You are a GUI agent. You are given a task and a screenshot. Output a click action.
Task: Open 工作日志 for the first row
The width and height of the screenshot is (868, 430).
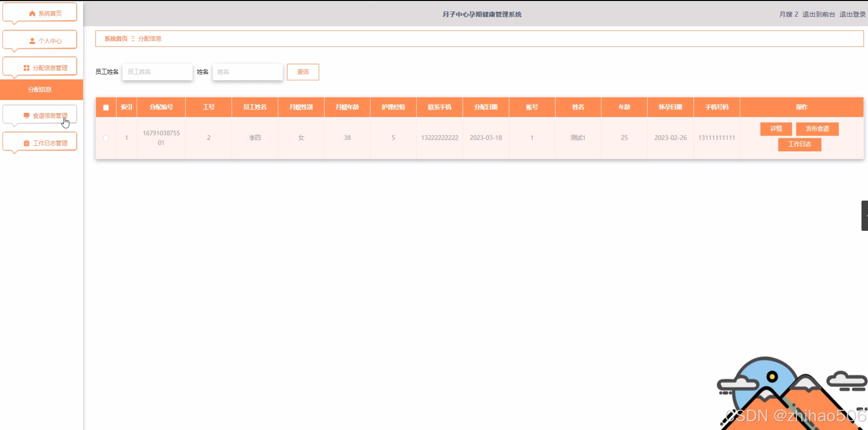799,144
